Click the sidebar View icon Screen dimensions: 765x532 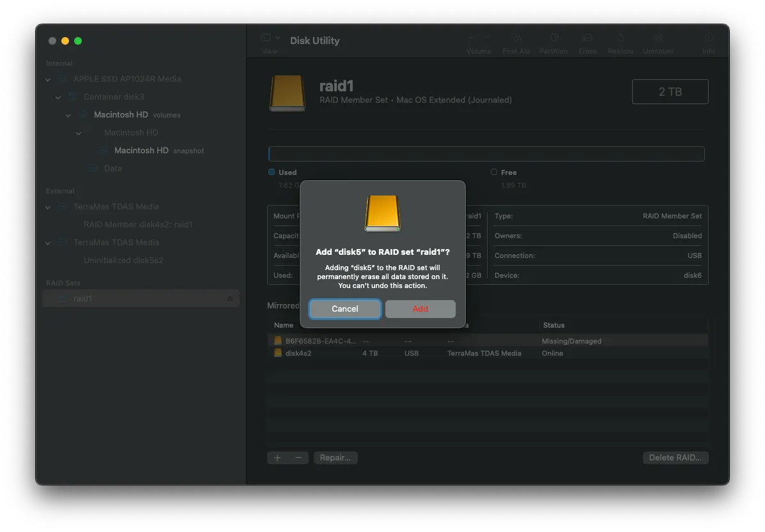point(265,38)
